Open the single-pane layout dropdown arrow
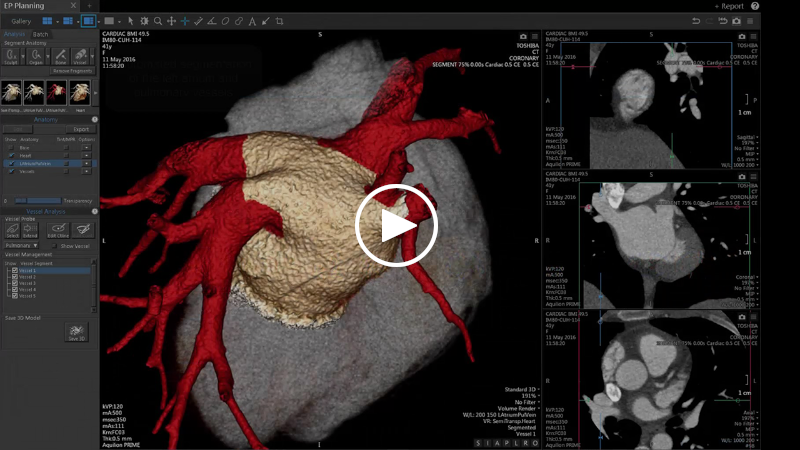The width and height of the screenshot is (800, 450). tap(119, 21)
